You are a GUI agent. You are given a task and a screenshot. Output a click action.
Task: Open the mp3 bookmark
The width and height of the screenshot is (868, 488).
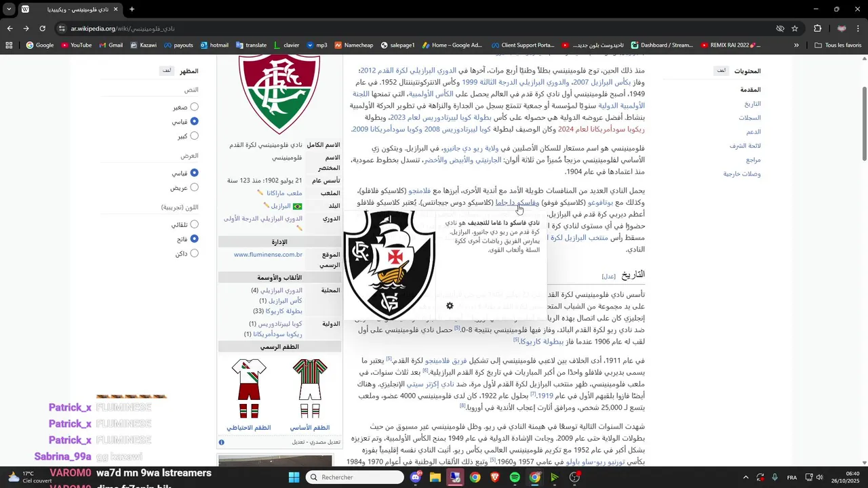click(x=317, y=45)
